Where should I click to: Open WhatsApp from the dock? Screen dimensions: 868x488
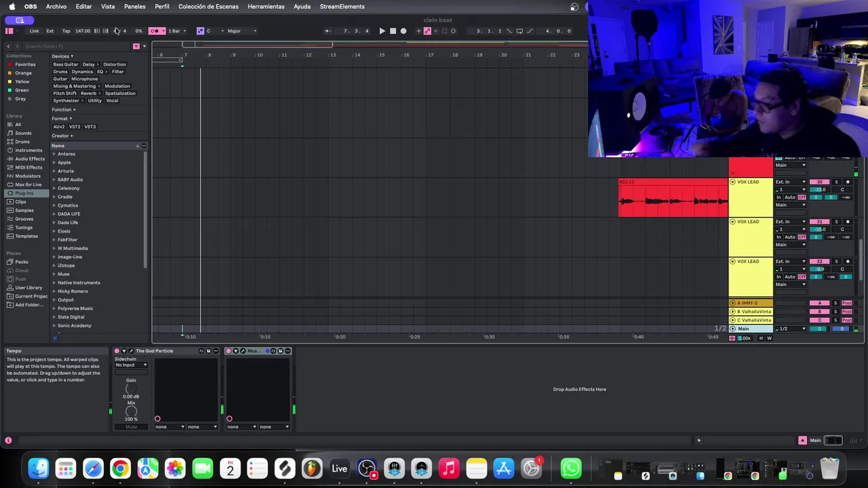(x=571, y=468)
